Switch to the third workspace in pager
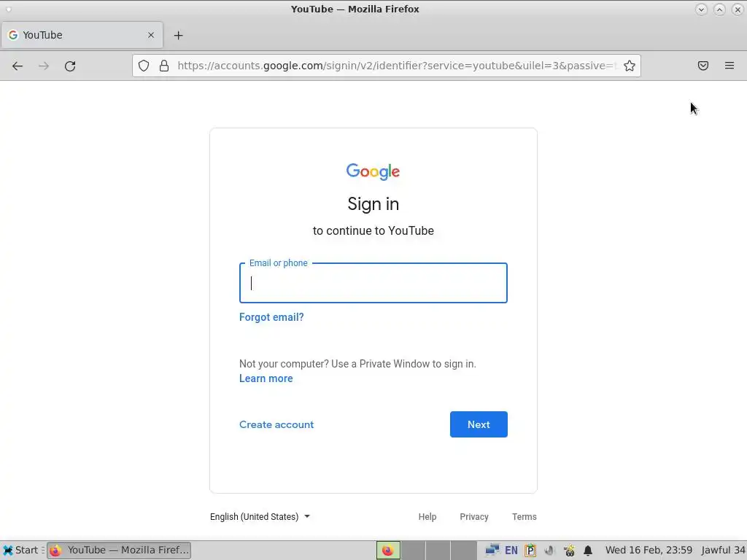Image resolution: width=747 pixels, height=560 pixels. [x=438, y=551]
